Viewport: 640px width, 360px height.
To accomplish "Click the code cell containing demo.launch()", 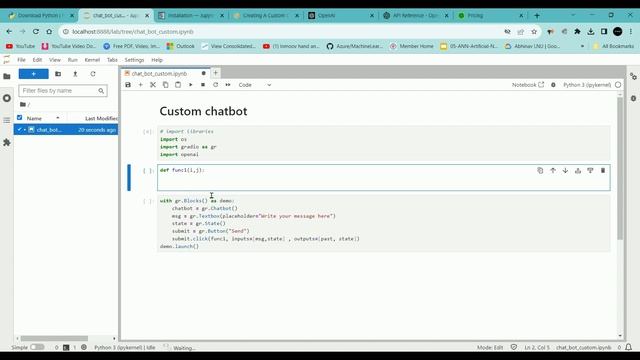I will [x=384, y=223].
